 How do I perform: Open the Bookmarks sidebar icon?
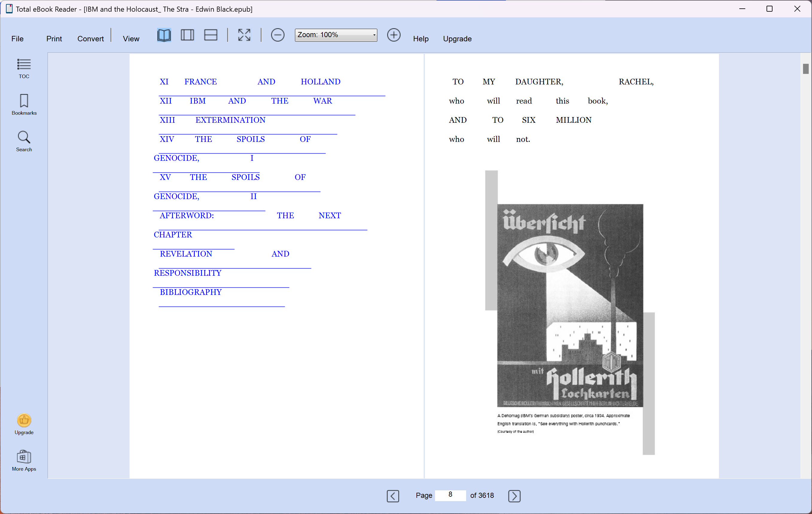(24, 101)
